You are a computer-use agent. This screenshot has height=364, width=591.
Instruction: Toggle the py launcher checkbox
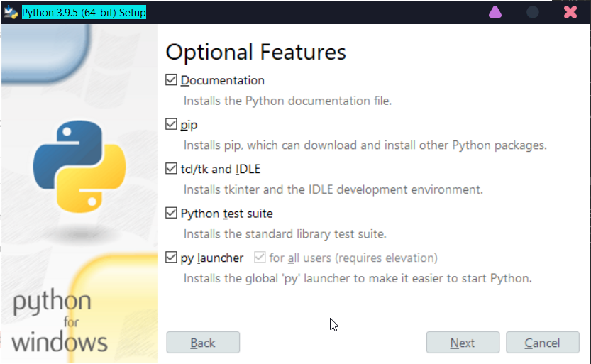[x=171, y=258]
